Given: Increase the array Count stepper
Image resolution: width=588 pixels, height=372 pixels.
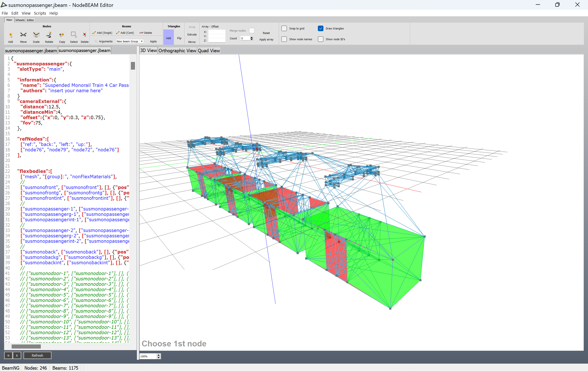Looking at the screenshot, I should 252,37.
